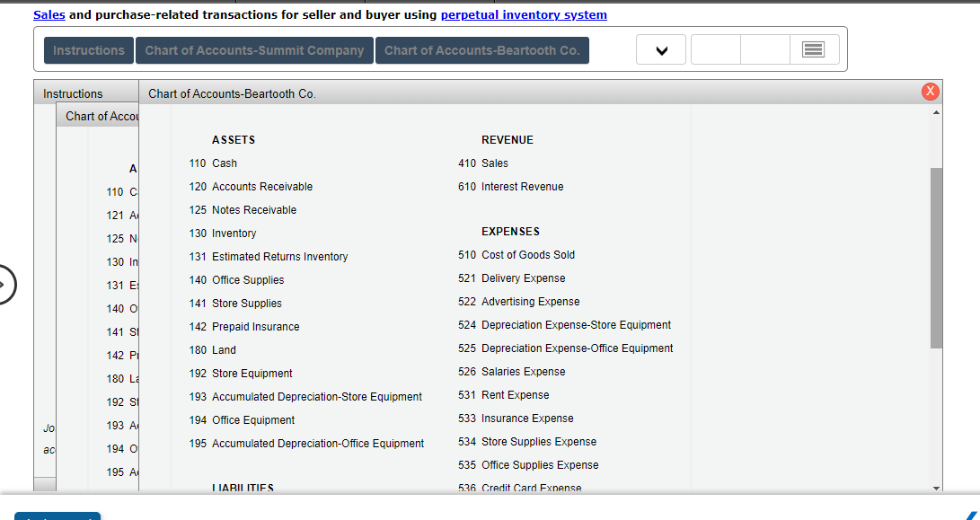Select 531 Rent Expense
980x520 pixels.
[504, 395]
